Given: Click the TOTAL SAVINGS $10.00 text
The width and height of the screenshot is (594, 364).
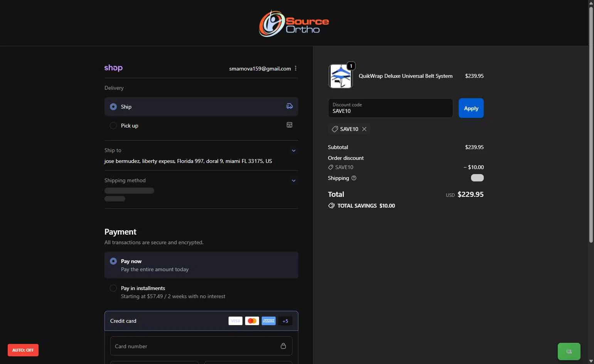Looking at the screenshot, I should [366, 206].
